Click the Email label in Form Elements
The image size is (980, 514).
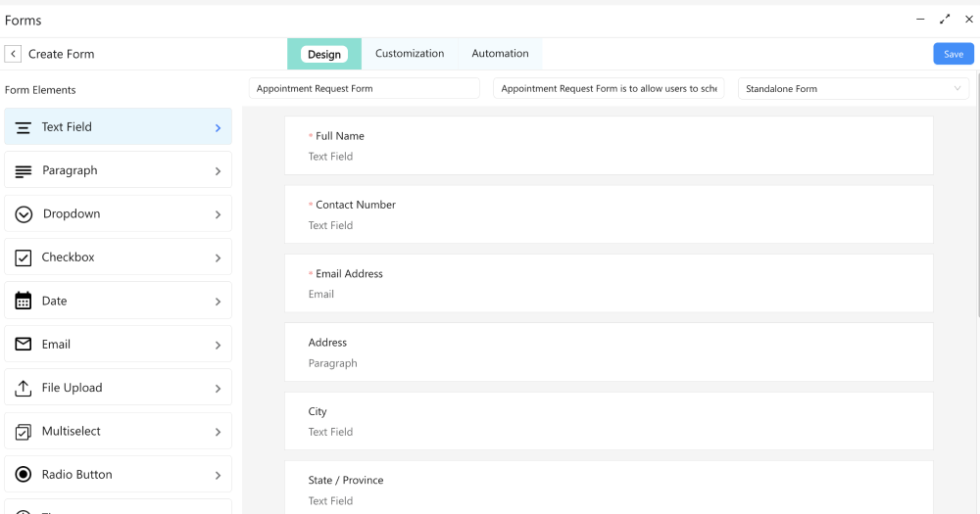point(56,344)
